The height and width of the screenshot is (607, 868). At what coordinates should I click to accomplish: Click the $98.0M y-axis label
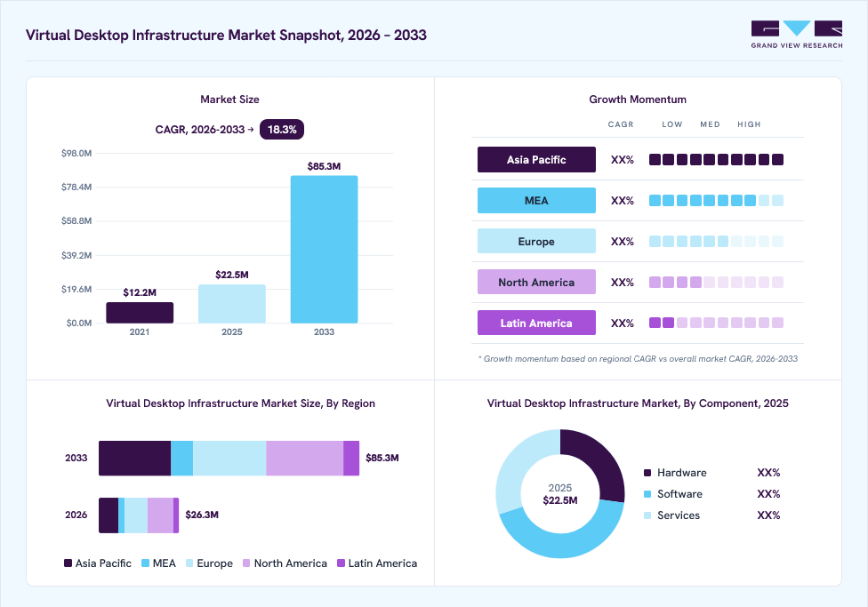tap(76, 153)
